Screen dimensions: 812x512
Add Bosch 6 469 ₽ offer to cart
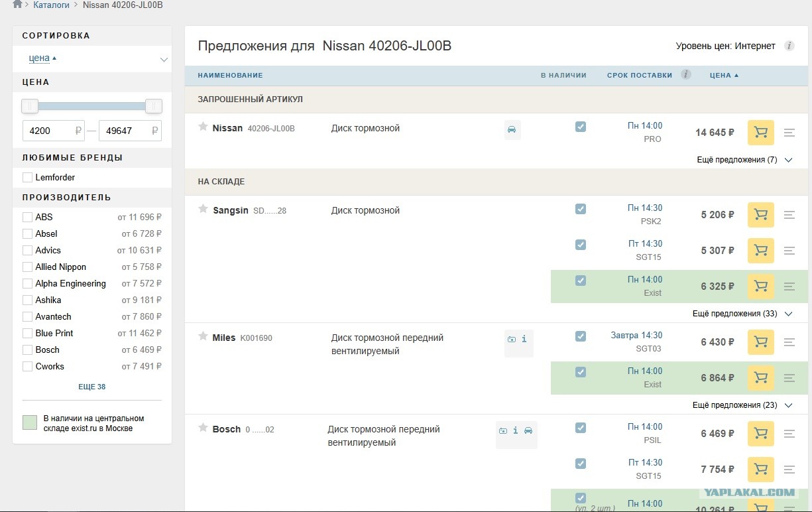(760, 434)
